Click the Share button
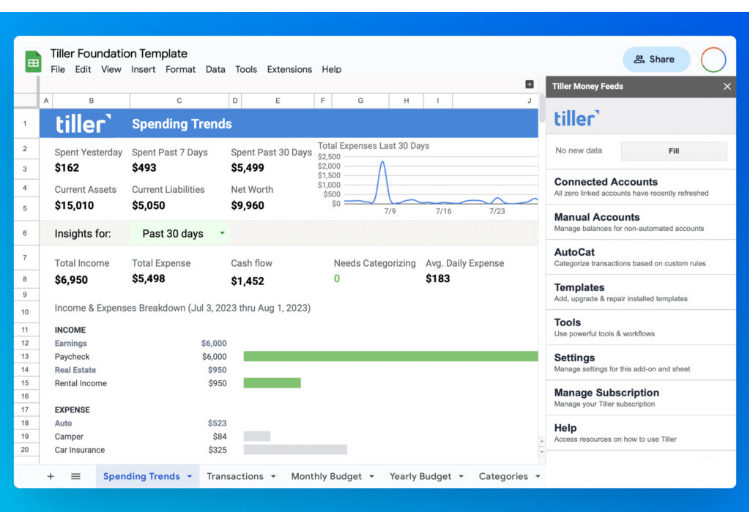 coord(656,60)
